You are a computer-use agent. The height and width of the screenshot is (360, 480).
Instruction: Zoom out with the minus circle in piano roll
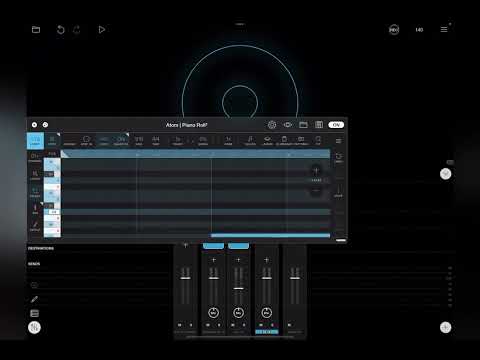click(316, 191)
